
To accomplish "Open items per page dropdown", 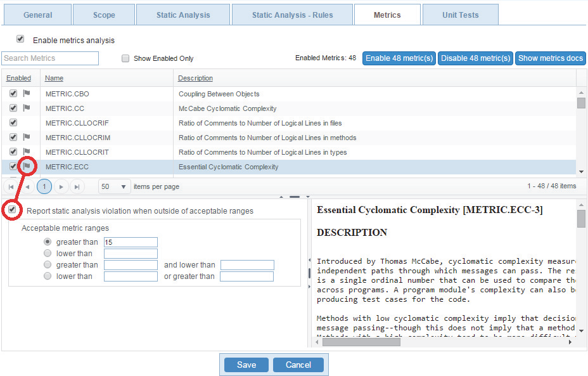I will tap(115, 186).
